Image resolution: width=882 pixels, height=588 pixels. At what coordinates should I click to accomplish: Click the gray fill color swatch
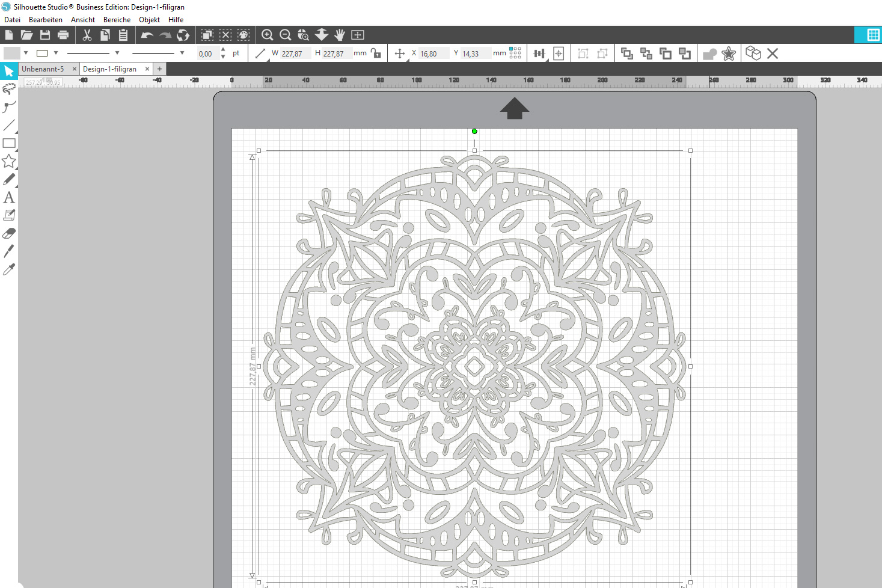12,53
